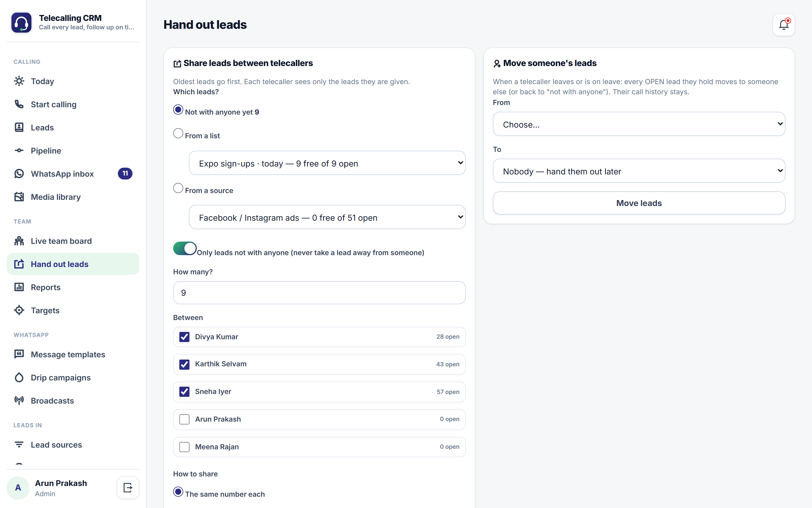Click the Move leads button
The image size is (812, 508).
[639, 203]
